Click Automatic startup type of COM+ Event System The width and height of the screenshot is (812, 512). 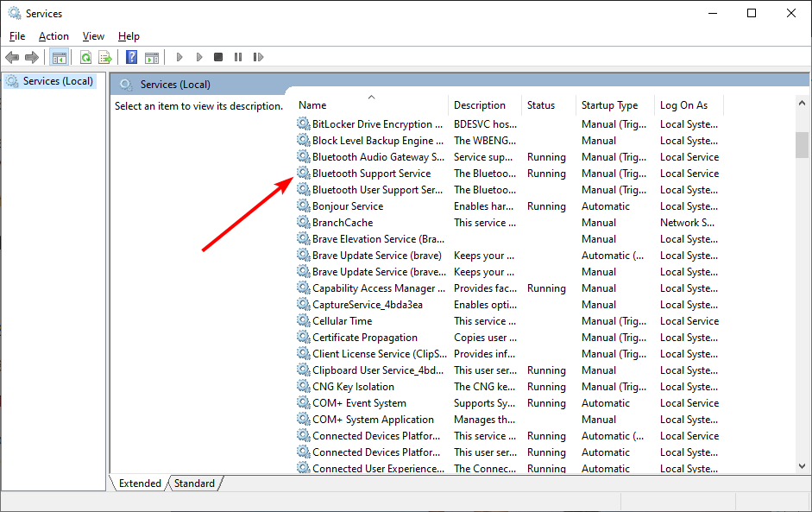pyautogui.click(x=606, y=403)
